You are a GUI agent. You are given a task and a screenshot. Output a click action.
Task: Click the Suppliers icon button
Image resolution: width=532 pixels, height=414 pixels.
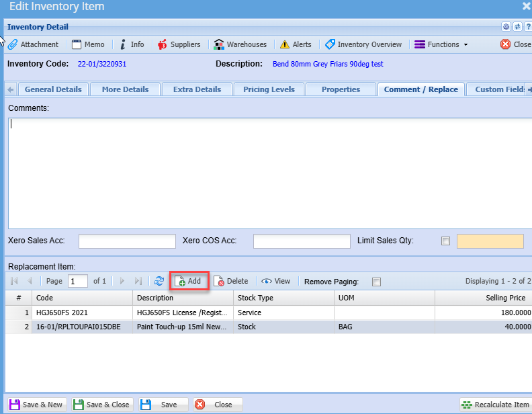(x=179, y=44)
